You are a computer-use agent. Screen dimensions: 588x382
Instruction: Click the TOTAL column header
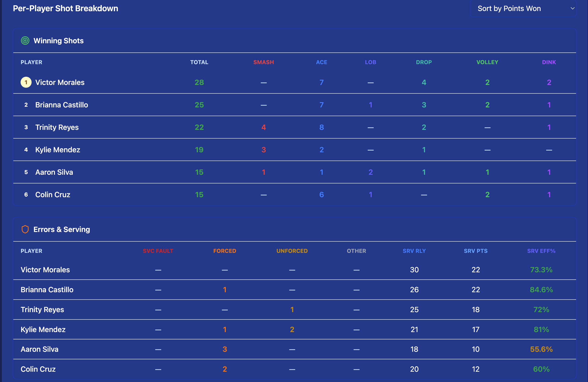pos(199,62)
